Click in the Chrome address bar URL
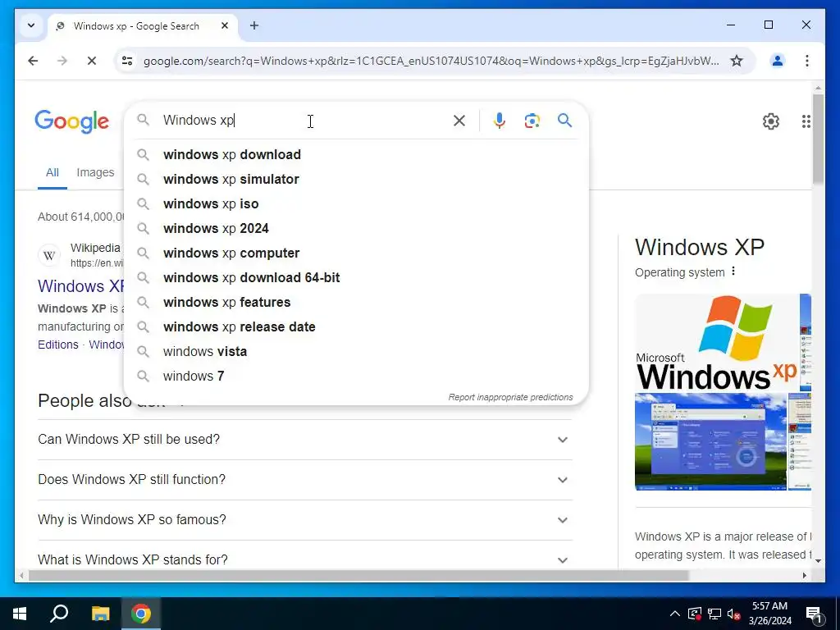The width and height of the screenshot is (840, 630). 431,61
